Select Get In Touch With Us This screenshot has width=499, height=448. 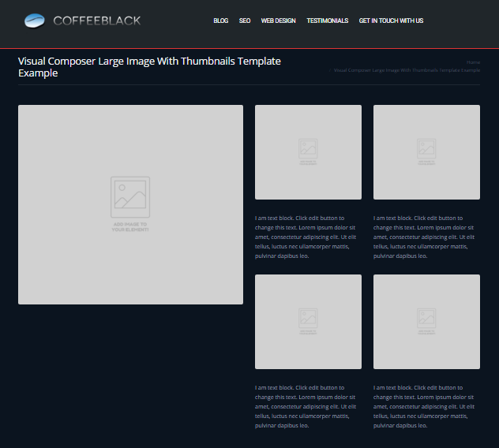pyautogui.click(x=391, y=21)
